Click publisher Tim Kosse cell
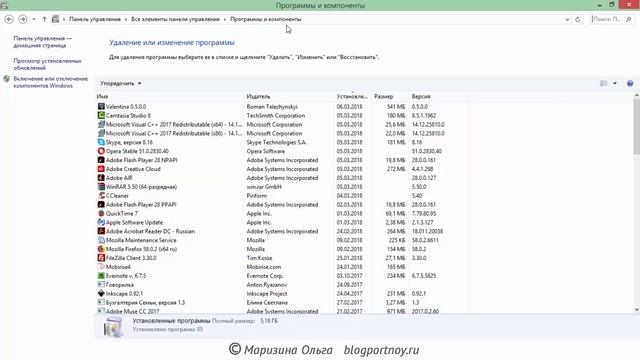This screenshot has width=640, height=360. pos(259,258)
